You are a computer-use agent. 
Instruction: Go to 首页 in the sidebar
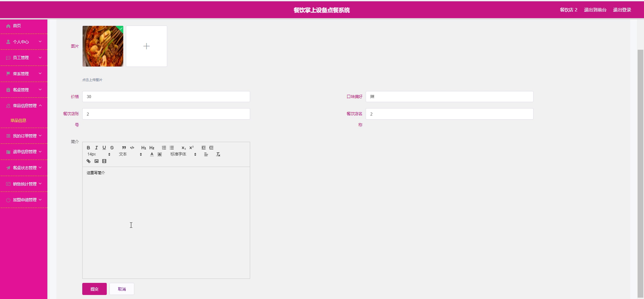click(x=24, y=26)
